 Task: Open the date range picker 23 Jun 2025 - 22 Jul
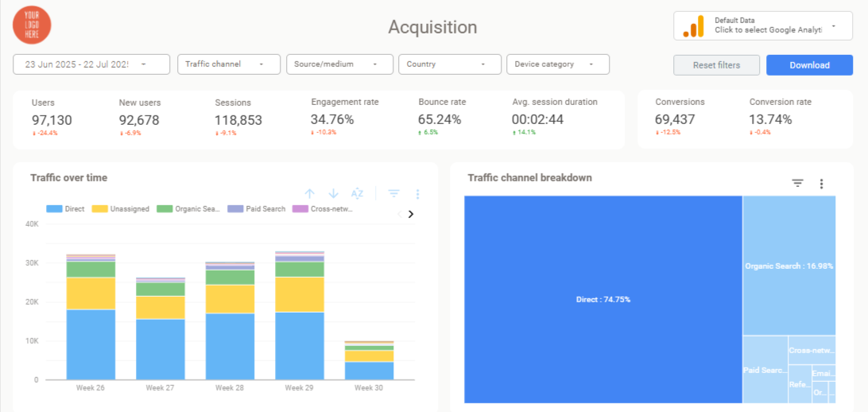(91, 64)
